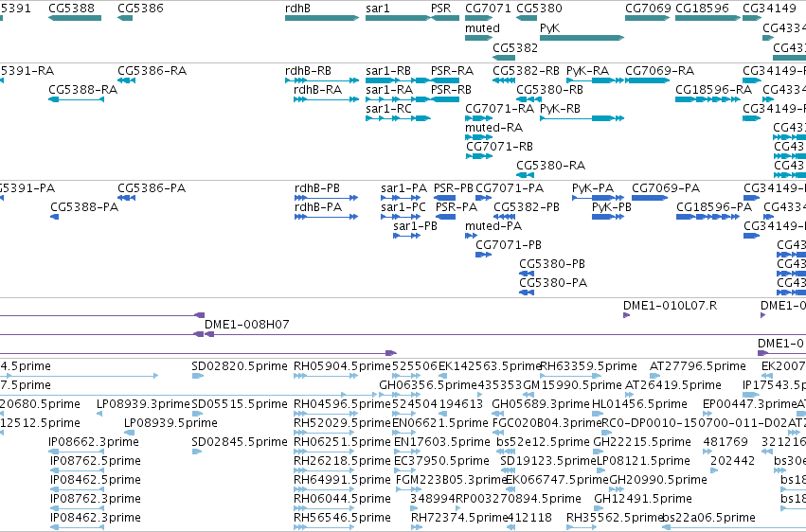Open the PyK-PB coding feature
The height and width of the screenshot is (532, 806).
(608, 217)
